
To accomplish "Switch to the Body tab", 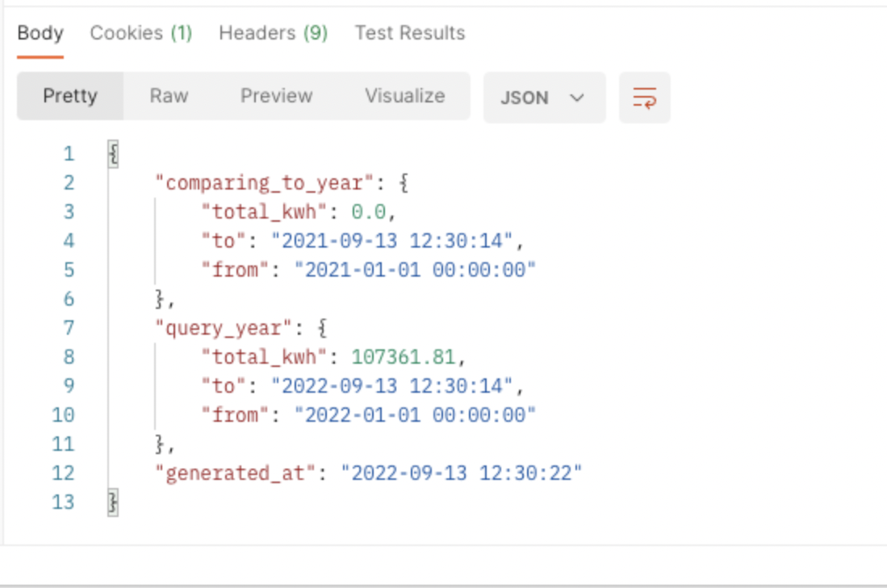I will pos(40,33).
